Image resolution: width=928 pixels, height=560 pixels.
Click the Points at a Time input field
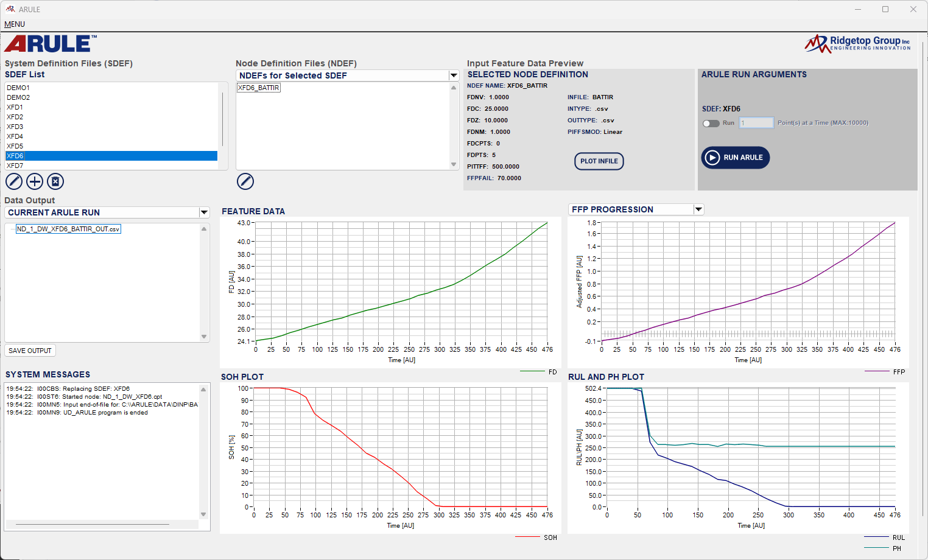point(756,123)
